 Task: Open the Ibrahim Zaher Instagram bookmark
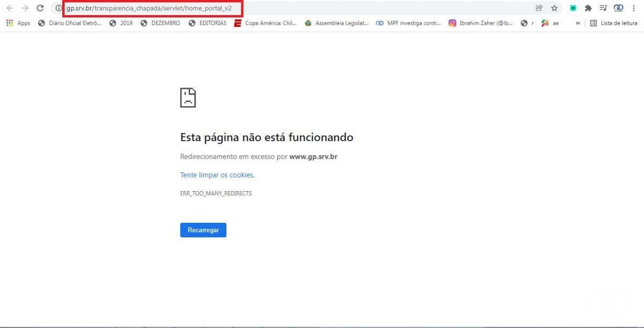[481, 23]
